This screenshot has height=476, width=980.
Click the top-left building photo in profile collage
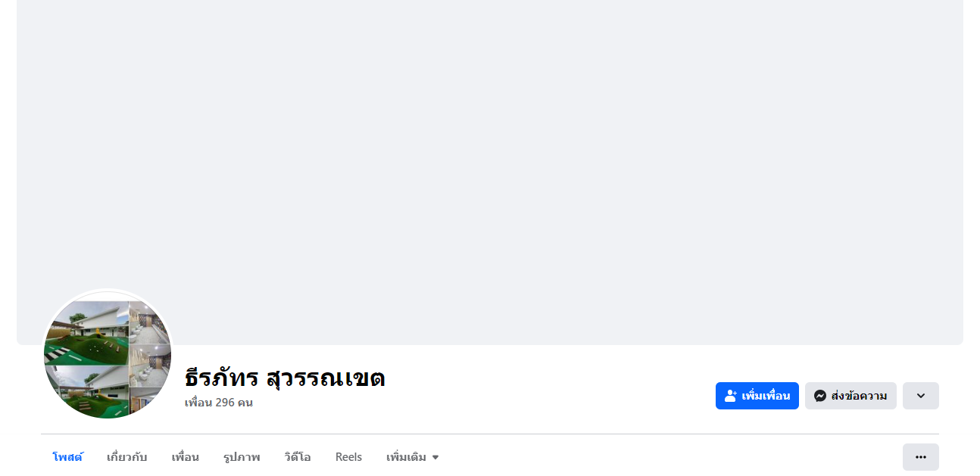87,331
